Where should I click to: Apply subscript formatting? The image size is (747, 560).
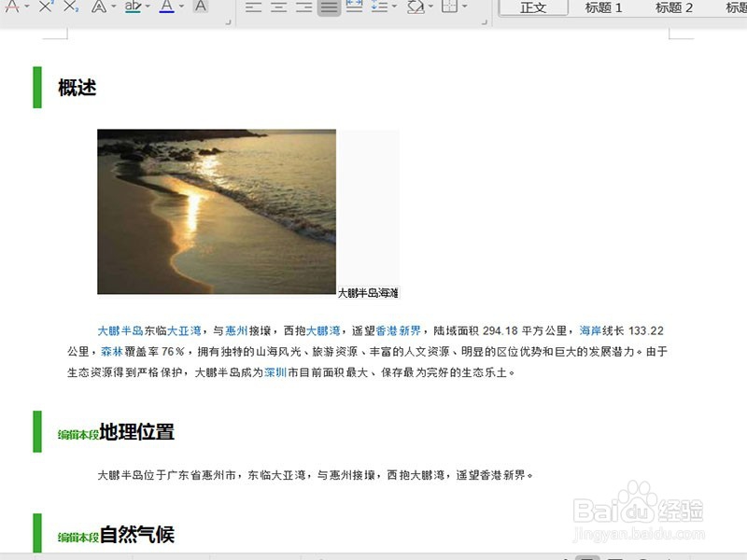[71, 7]
